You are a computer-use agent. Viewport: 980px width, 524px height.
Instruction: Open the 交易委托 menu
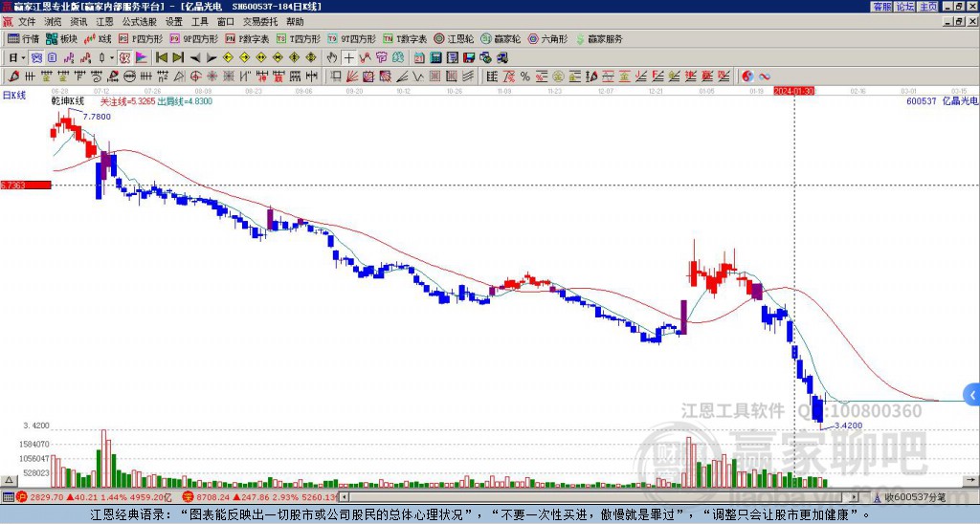point(260,22)
